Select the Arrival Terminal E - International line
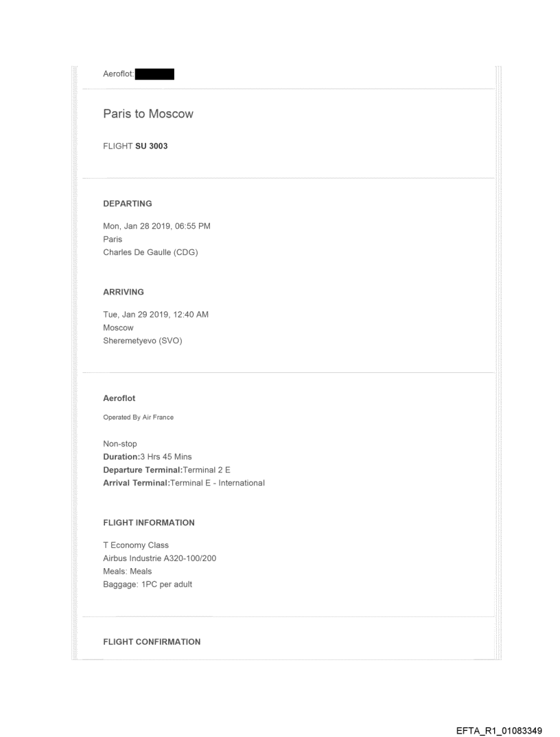560x737 pixels. coord(184,483)
